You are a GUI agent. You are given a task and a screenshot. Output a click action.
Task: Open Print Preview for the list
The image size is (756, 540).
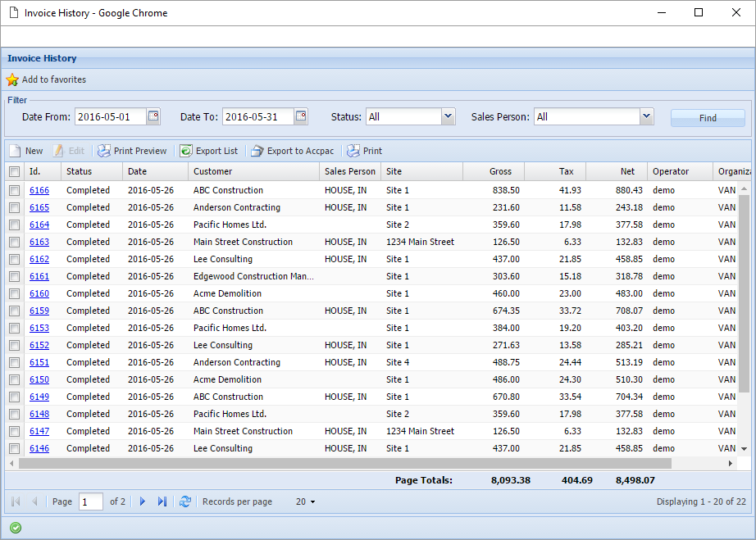pos(132,151)
